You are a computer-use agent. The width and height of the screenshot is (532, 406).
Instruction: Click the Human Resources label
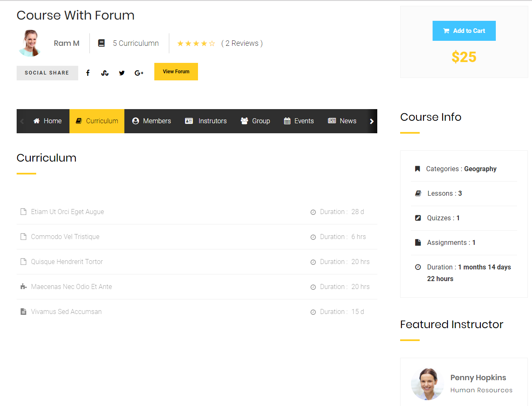[x=481, y=390]
